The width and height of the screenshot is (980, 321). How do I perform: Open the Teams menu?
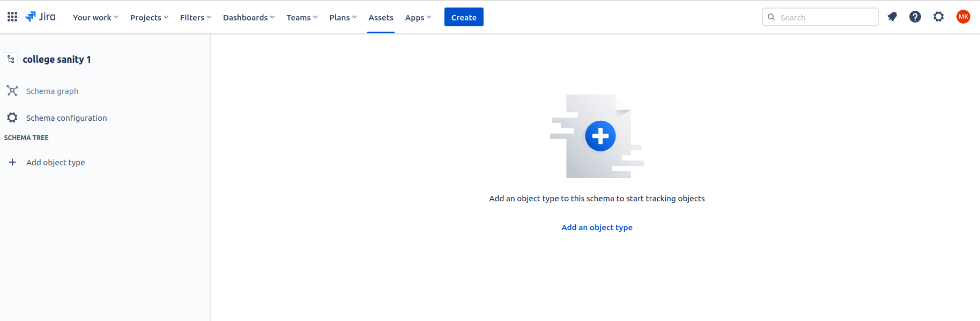tap(302, 17)
